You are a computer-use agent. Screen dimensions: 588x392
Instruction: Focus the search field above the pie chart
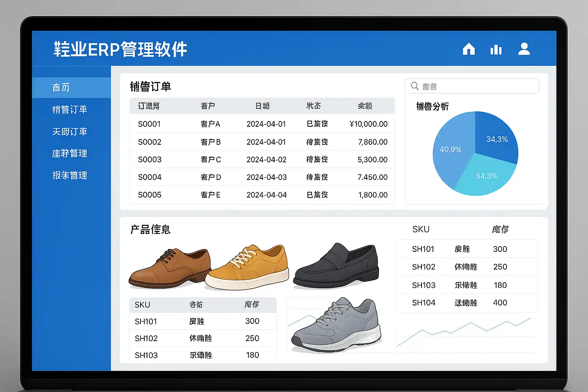tap(472, 86)
